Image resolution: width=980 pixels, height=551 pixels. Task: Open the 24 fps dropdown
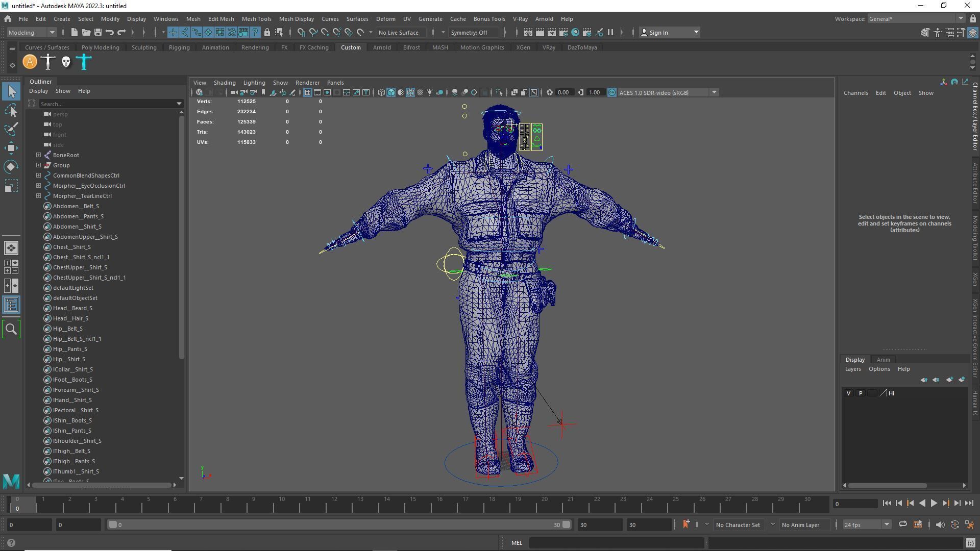point(867,525)
